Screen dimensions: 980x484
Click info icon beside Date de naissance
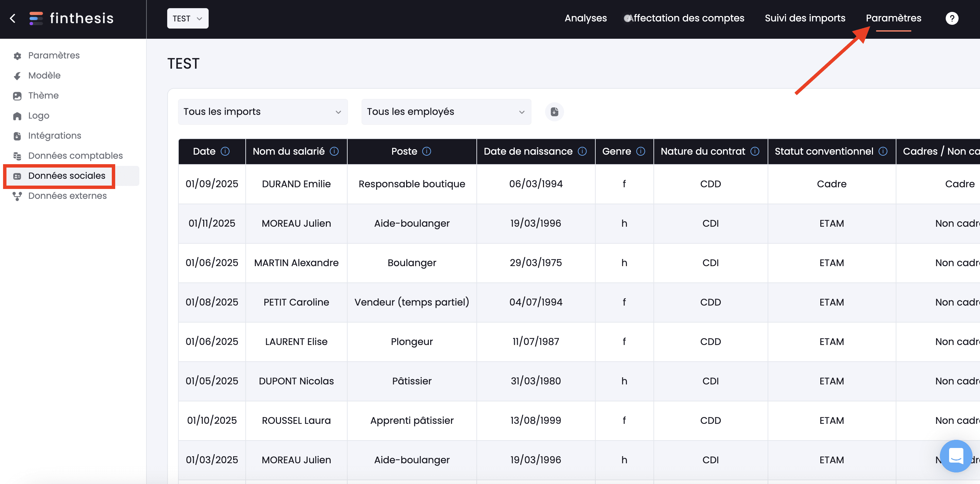click(x=582, y=152)
